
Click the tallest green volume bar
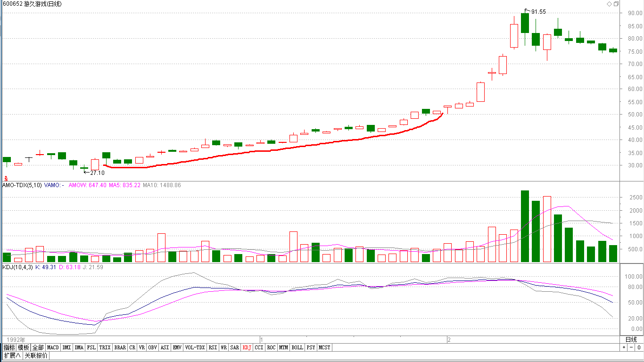point(525,226)
